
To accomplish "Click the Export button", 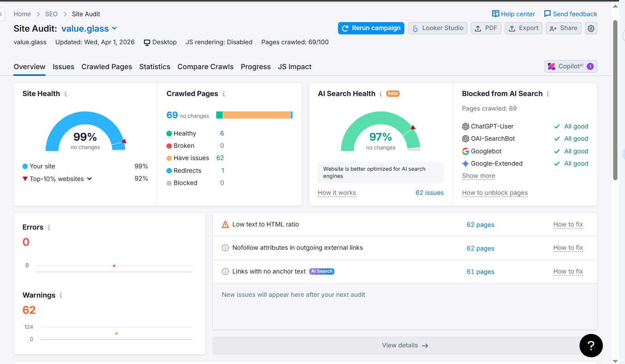I will tap(523, 28).
